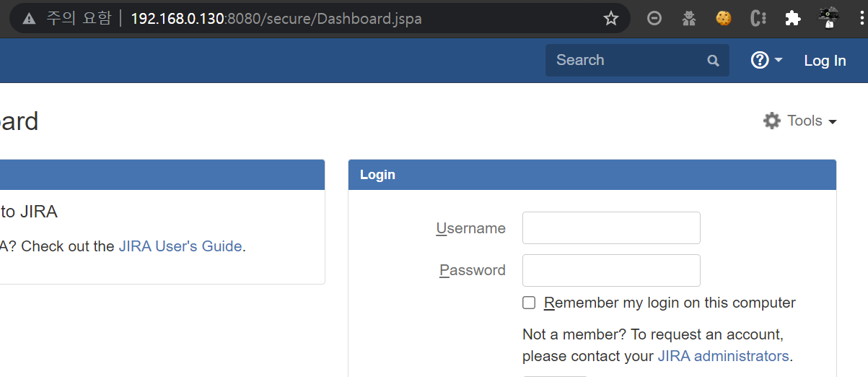Viewport: 868px width, 377px height.
Task: Click the address bar URL text
Action: point(276,19)
